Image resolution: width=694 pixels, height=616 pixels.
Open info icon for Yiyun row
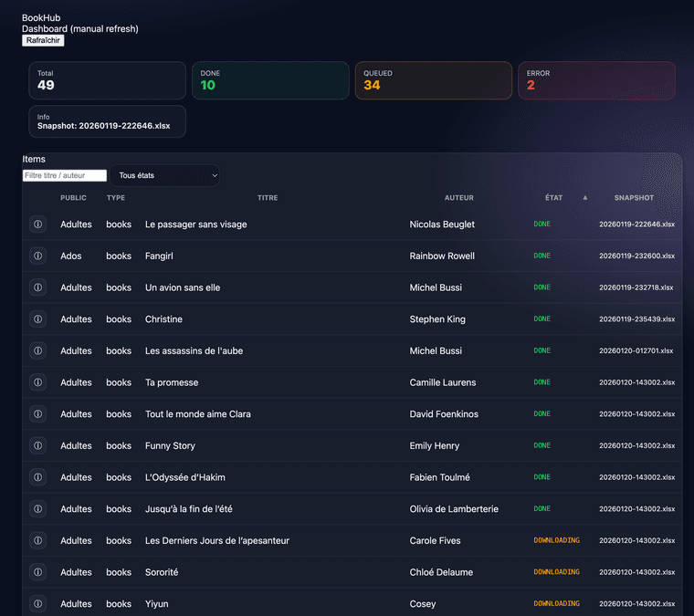coord(37,603)
